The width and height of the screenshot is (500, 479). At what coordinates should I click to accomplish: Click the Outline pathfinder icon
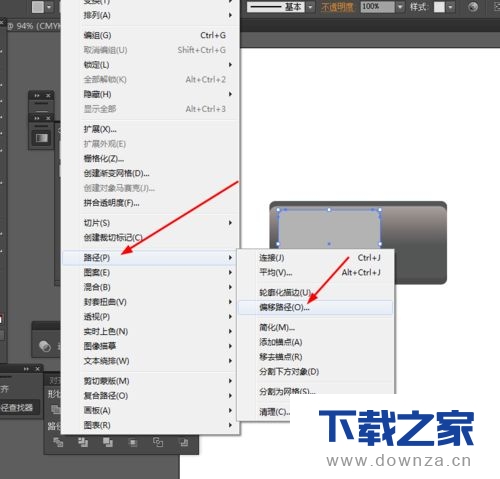click(x=158, y=442)
